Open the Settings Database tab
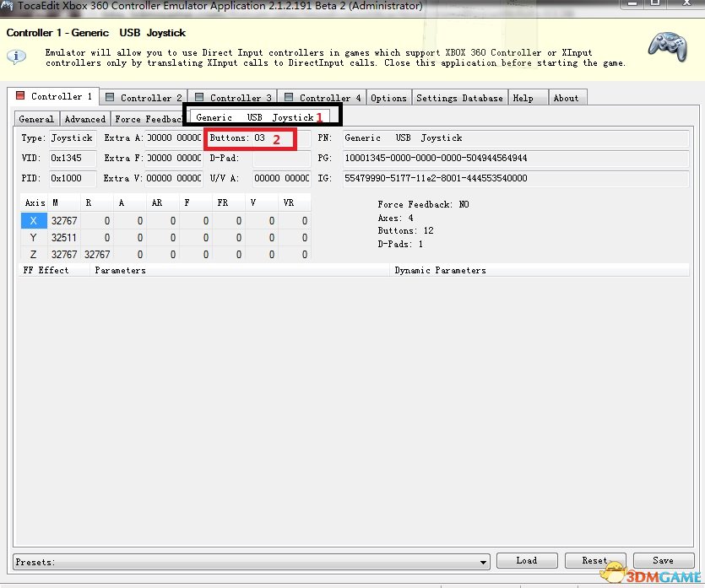The width and height of the screenshot is (705, 588). pyautogui.click(x=459, y=98)
